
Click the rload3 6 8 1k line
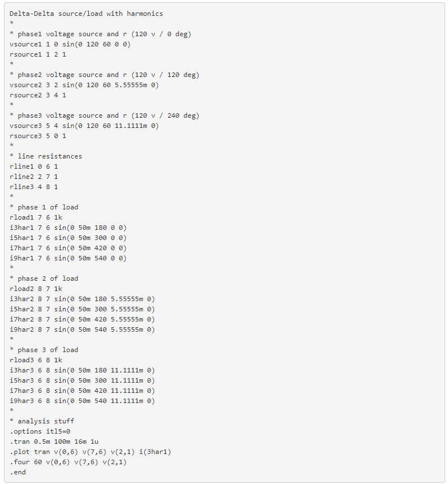point(36,360)
